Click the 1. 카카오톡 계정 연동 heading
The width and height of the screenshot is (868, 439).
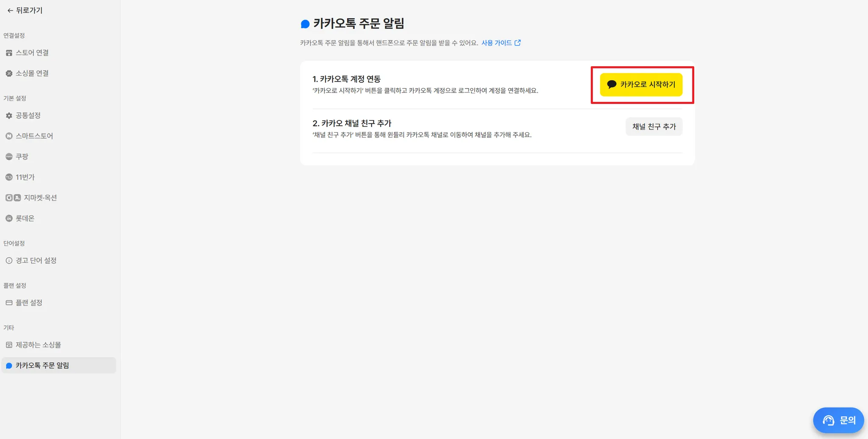tap(346, 79)
